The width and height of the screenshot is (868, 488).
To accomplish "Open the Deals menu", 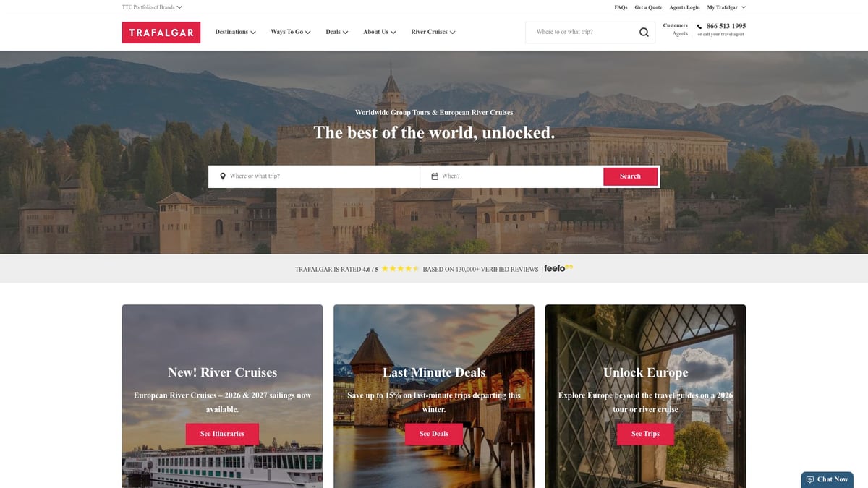I will click(336, 32).
